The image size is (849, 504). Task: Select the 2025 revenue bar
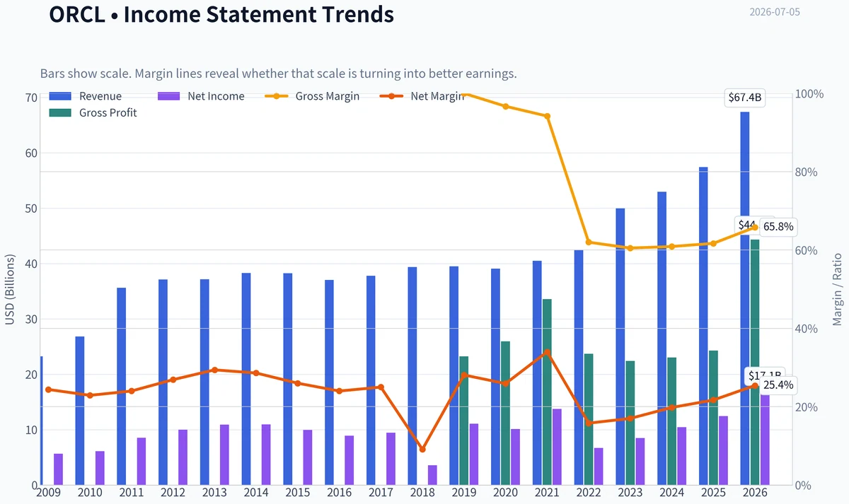[x=703, y=326]
